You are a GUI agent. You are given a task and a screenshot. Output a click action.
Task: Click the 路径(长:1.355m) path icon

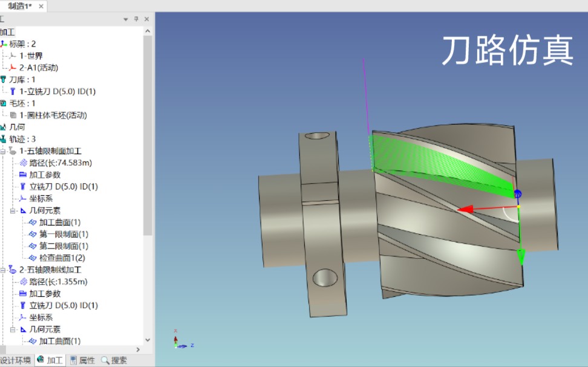pyautogui.click(x=23, y=282)
